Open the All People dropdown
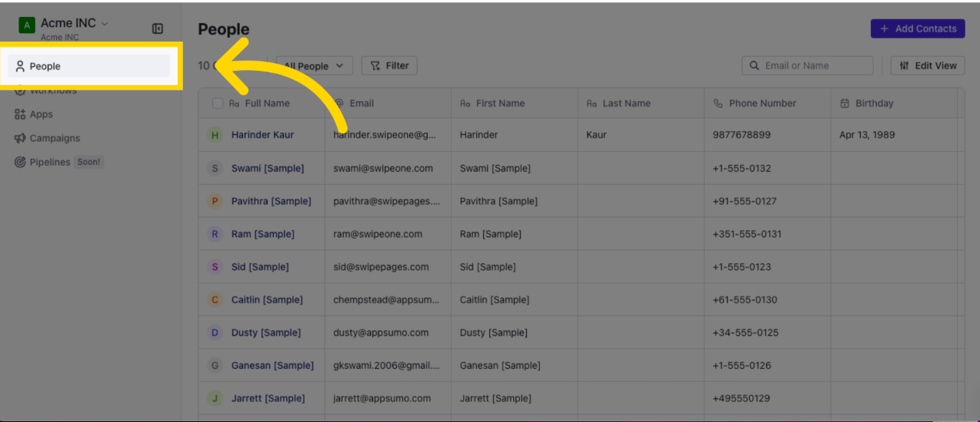This screenshot has height=422, width=980. [x=314, y=66]
